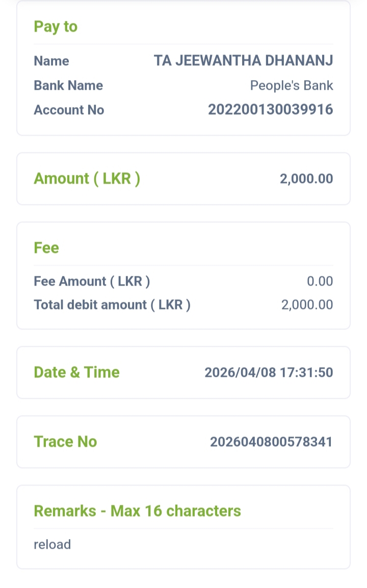This screenshot has width=367, height=588.
Task: Select the total debit 2,000.00 value
Action: (307, 305)
